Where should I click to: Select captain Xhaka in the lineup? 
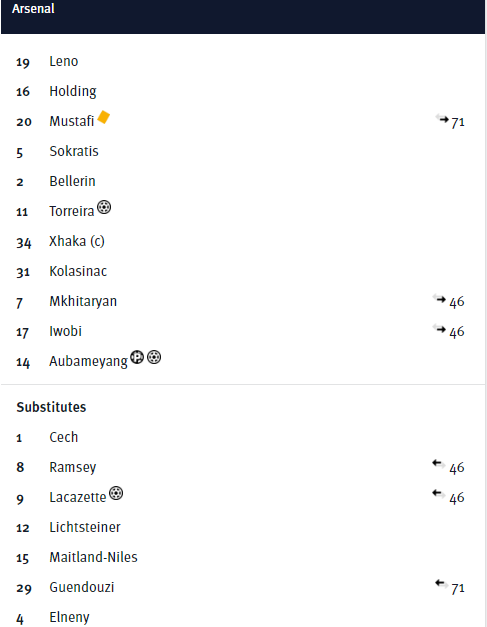tap(77, 241)
